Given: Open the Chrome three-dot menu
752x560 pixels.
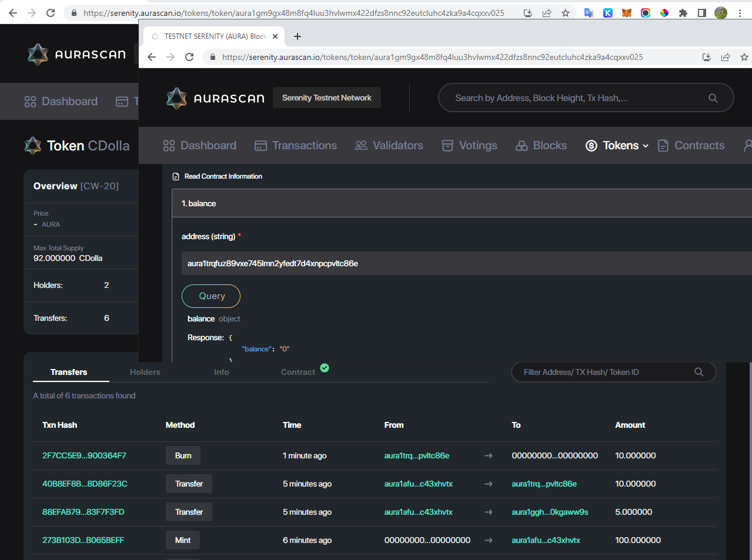Looking at the screenshot, I should point(740,13).
